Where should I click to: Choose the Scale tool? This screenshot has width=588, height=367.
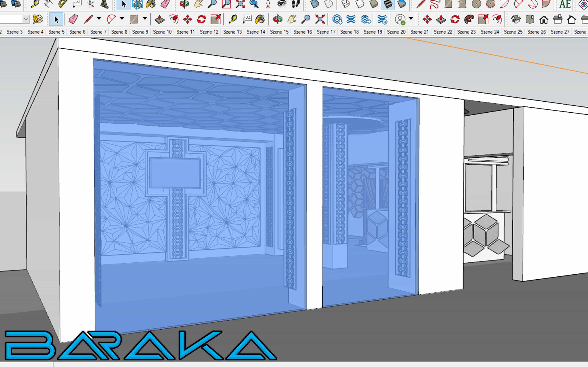[216, 19]
